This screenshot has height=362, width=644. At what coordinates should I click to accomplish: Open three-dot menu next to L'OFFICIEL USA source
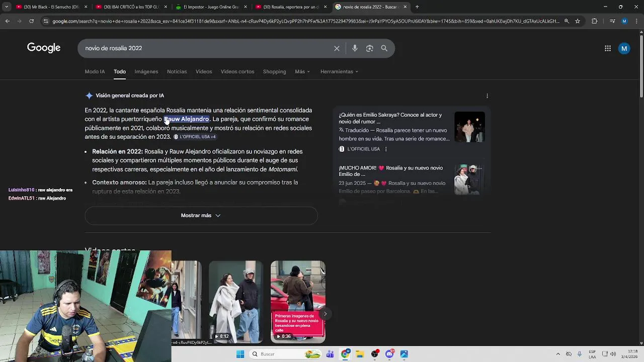point(386,149)
